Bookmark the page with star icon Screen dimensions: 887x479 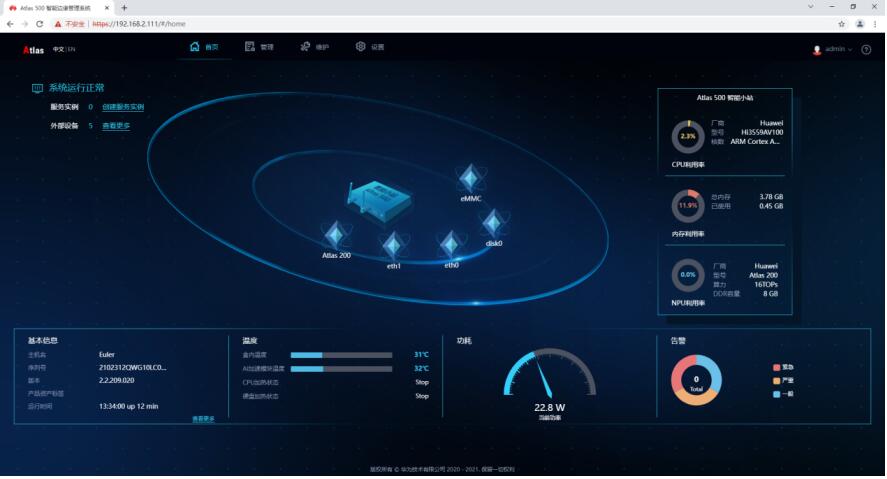point(842,24)
